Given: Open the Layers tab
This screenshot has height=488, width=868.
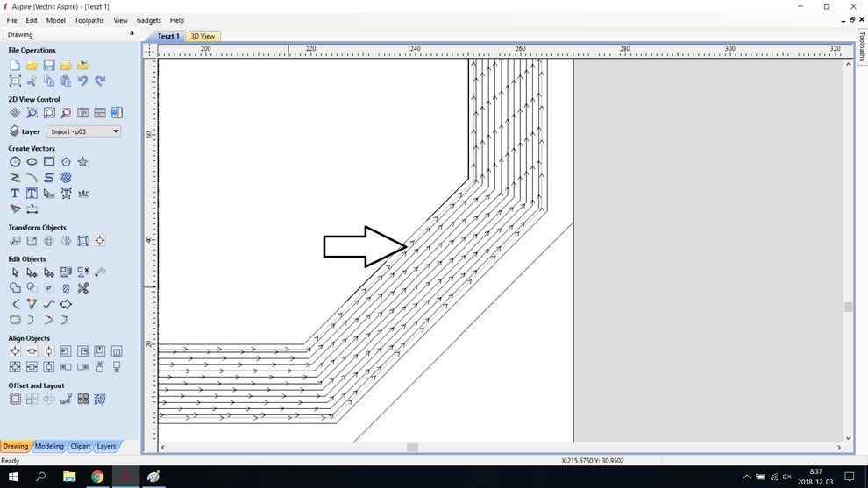Looking at the screenshot, I should coord(106,446).
